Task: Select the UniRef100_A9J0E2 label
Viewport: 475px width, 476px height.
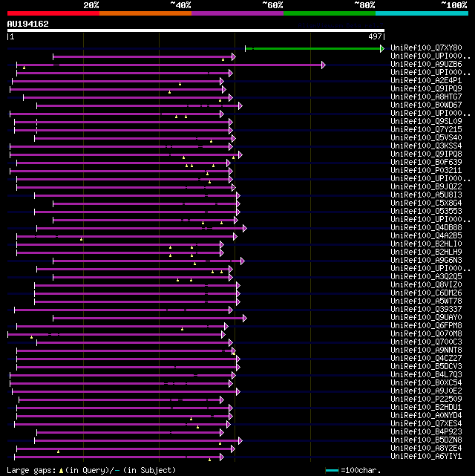Action: point(426,391)
